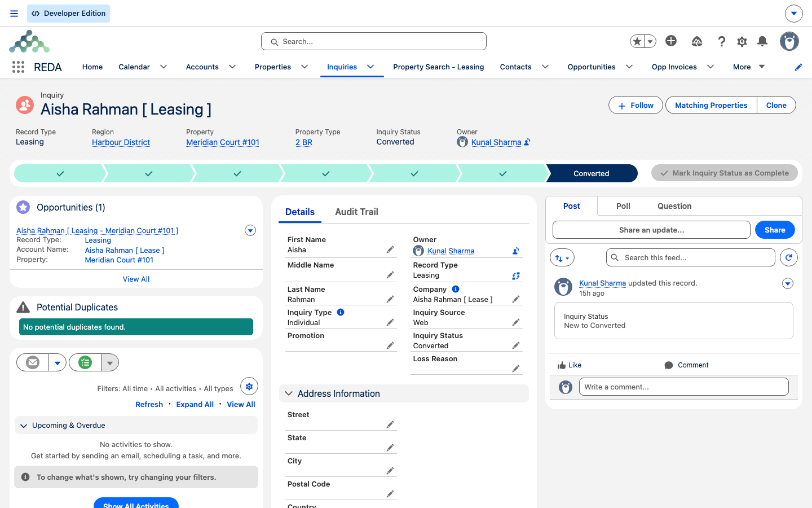Open the hamburger menu icon
The width and height of the screenshot is (812, 508).
click(14, 14)
